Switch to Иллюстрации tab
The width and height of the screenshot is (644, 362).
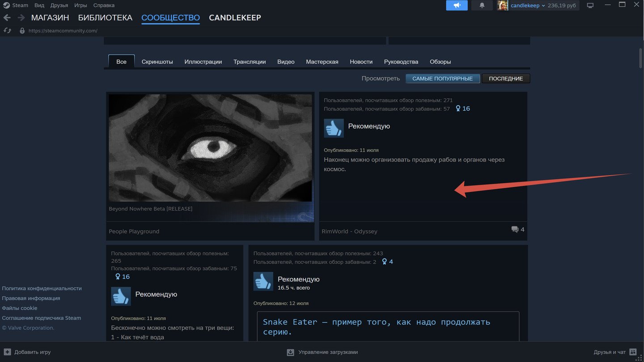click(x=203, y=62)
